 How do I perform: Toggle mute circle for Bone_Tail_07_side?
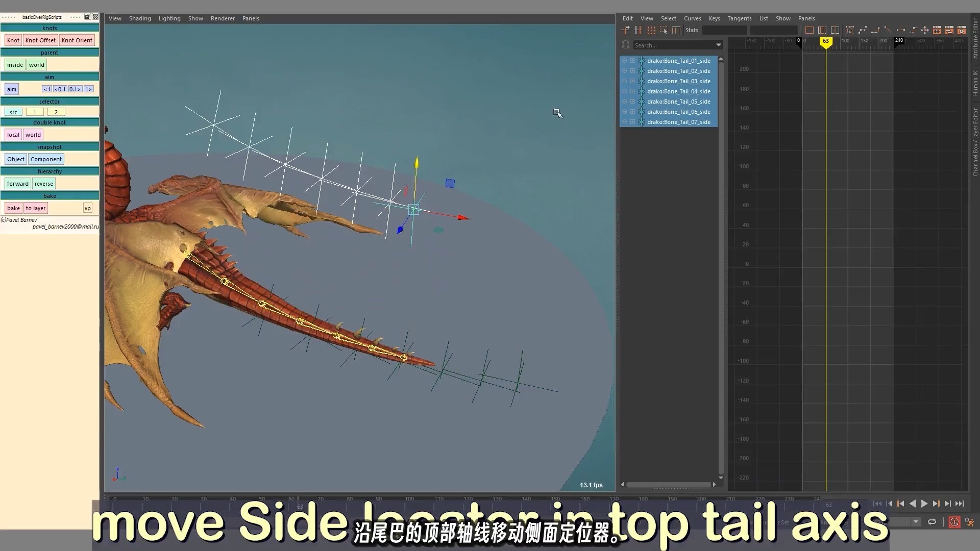(x=624, y=122)
